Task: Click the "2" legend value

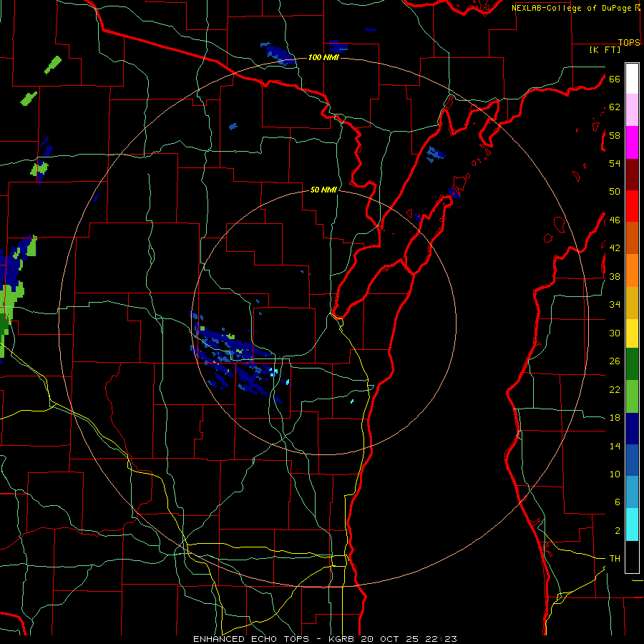Action: tap(618, 531)
